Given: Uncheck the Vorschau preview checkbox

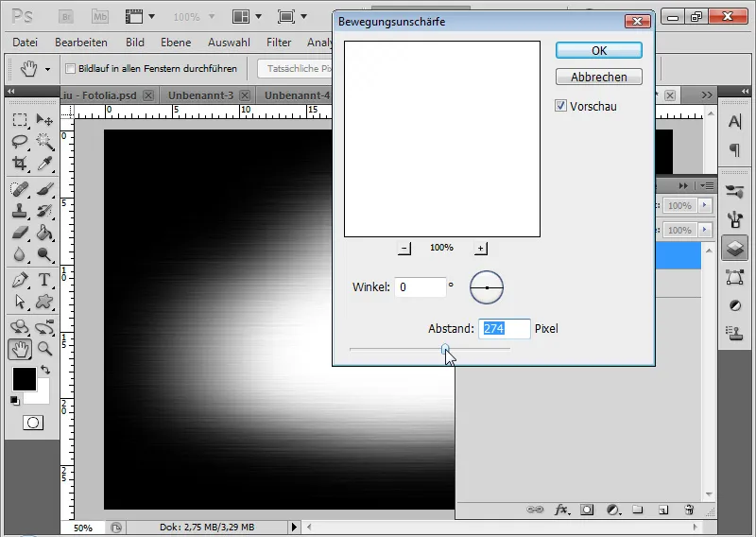Looking at the screenshot, I should click(x=560, y=106).
